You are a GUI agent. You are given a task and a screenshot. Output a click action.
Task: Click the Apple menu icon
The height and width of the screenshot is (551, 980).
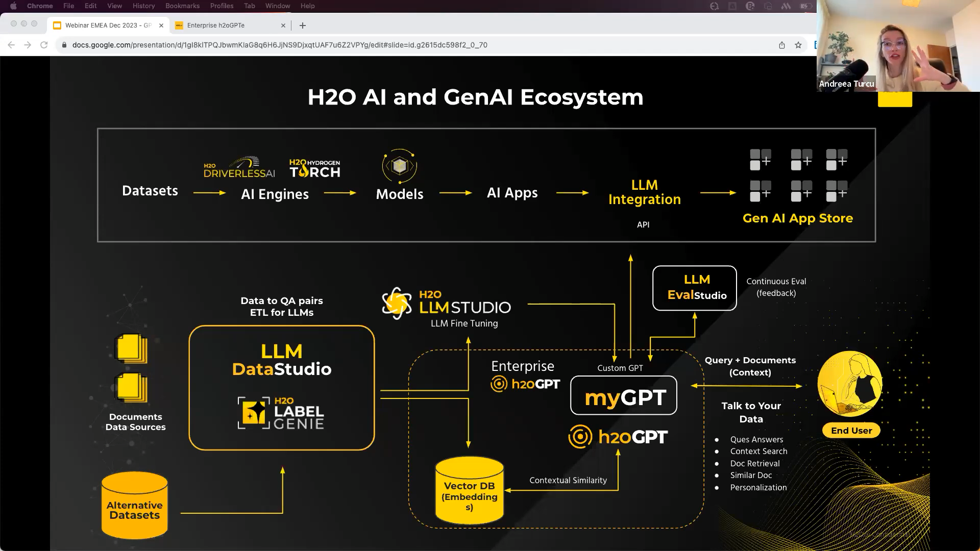(x=13, y=6)
